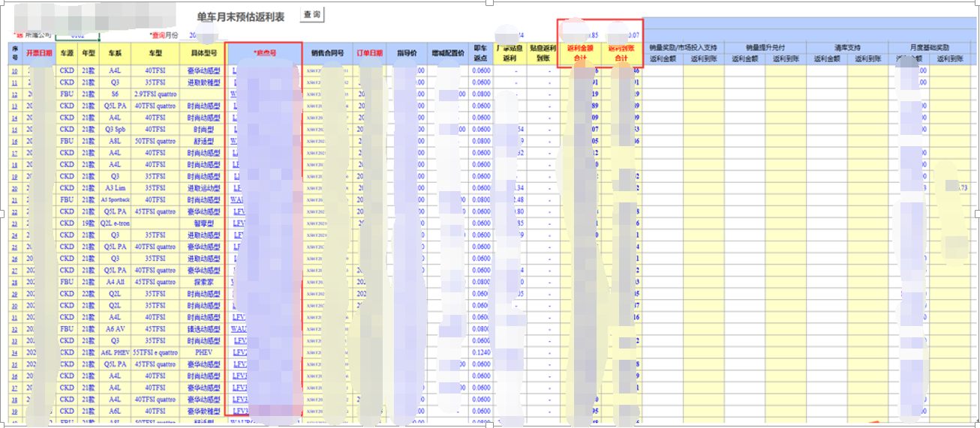Open row number link 39
This screenshot has height=428, width=980.
coord(15,411)
